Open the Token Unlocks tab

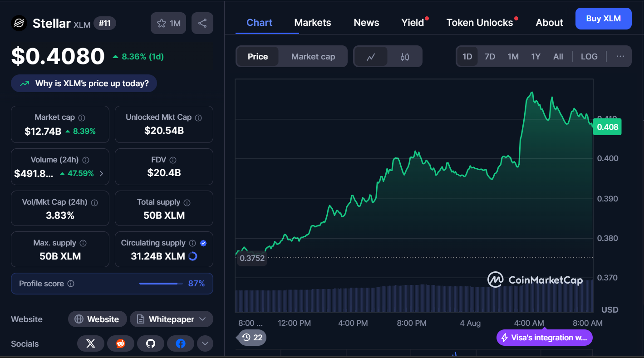[x=480, y=23]
